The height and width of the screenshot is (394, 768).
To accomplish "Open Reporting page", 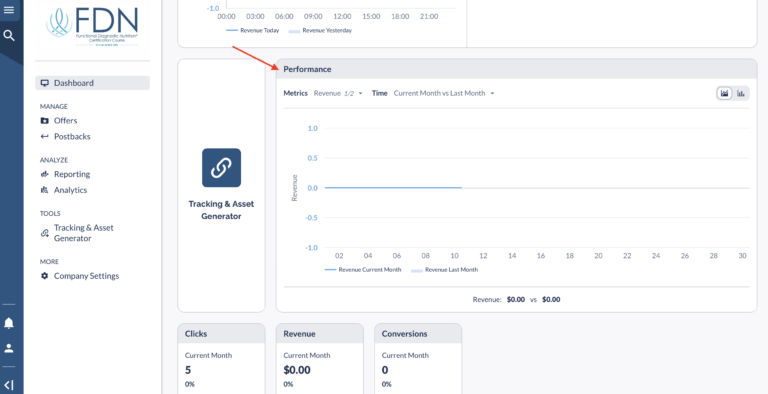I will click(x=72, y=174).
